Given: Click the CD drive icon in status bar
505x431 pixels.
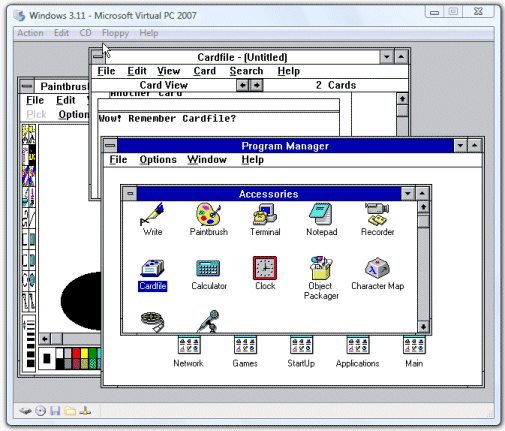Looking at the screenshot, I should 40,411.
